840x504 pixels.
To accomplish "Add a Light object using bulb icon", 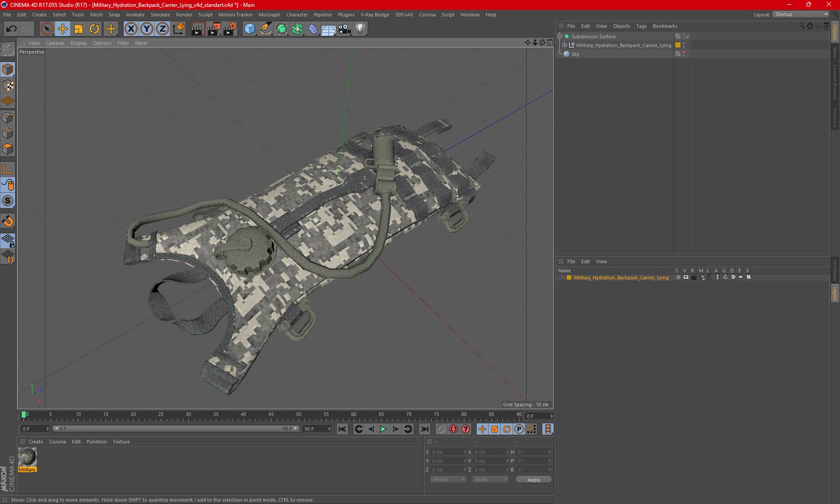I will pyautogui.click(x=360, y=29).
